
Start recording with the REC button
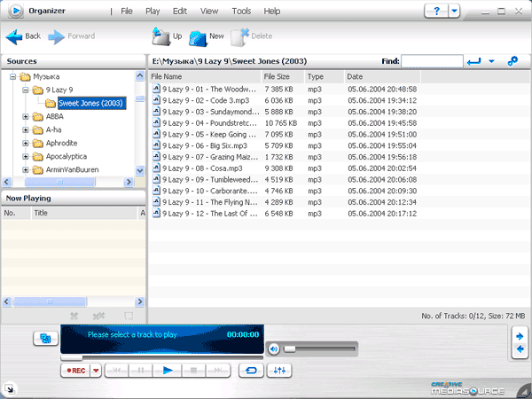tap(75, 371)
